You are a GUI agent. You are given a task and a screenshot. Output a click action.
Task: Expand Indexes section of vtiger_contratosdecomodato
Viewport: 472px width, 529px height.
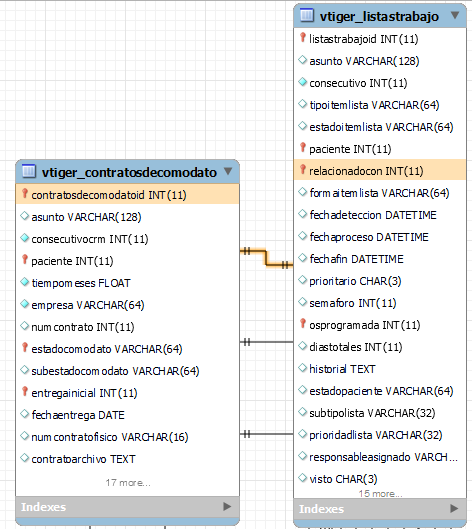pos(227,506)
